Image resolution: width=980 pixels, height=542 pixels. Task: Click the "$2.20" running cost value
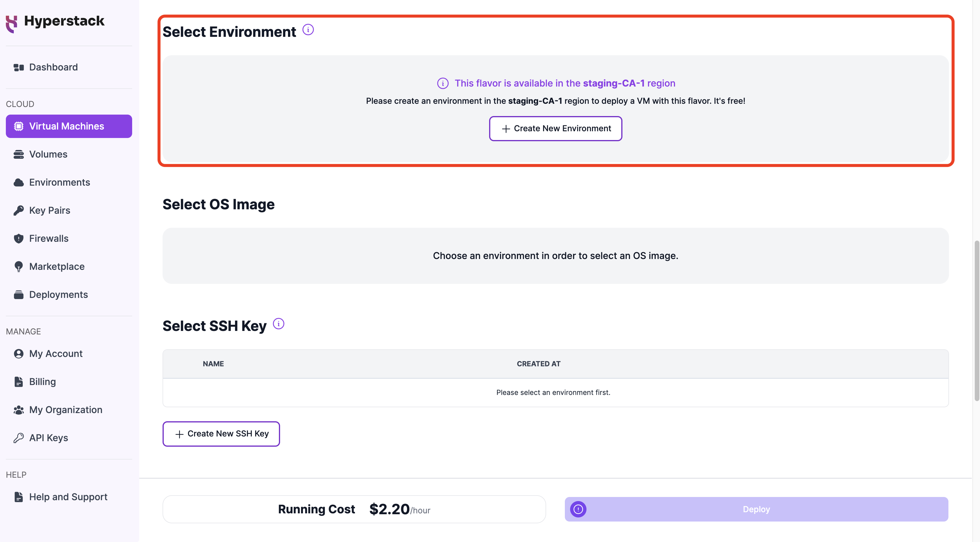click(389, 509)
